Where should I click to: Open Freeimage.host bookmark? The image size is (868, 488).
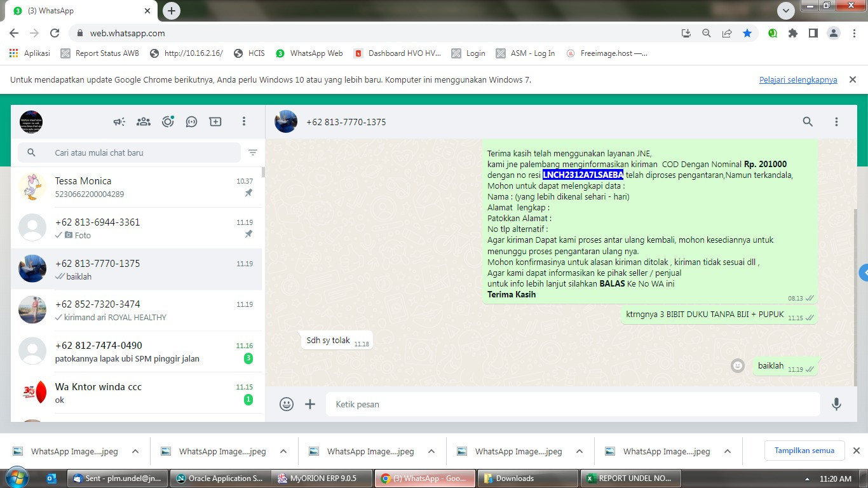coord(607,53)
